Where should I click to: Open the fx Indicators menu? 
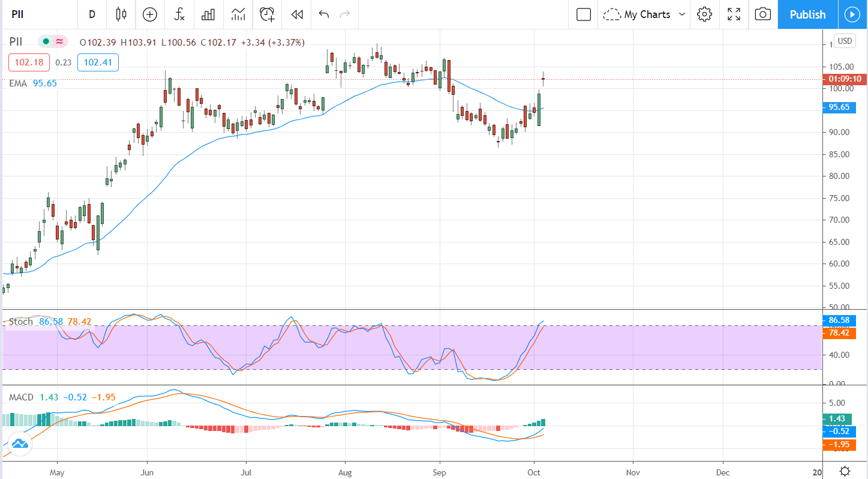coord(179,14)
